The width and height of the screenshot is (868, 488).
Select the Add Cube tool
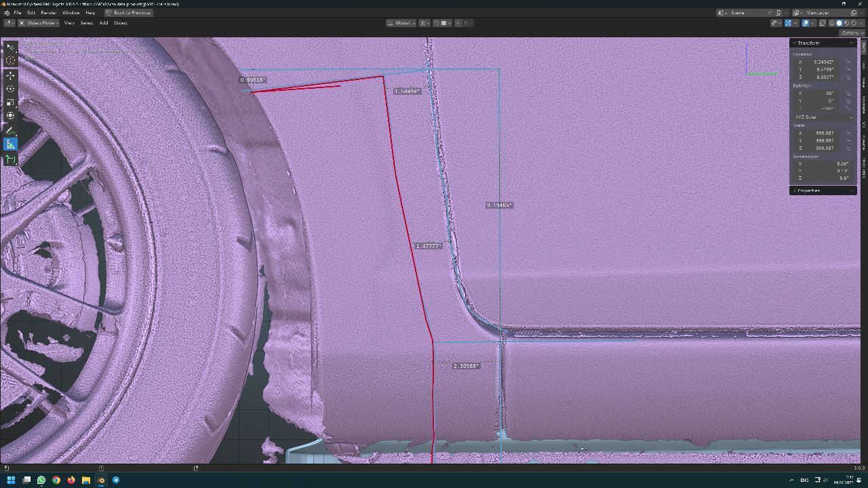(x=10, y=160)
